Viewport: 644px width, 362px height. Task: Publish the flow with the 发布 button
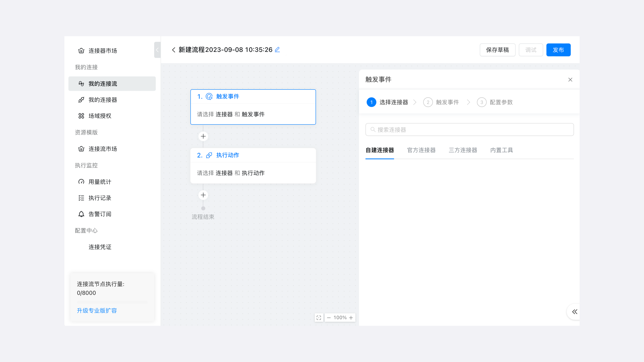pyautogui.click(x=558, y=50)
